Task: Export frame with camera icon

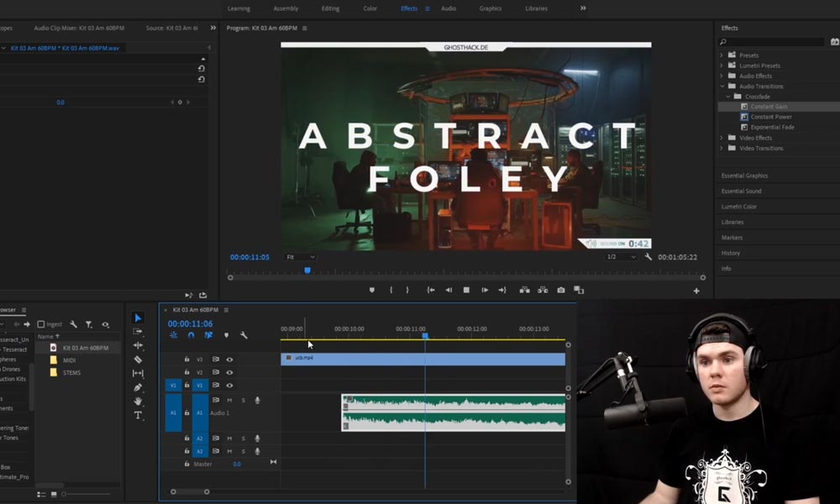Action: click(561, 290)
